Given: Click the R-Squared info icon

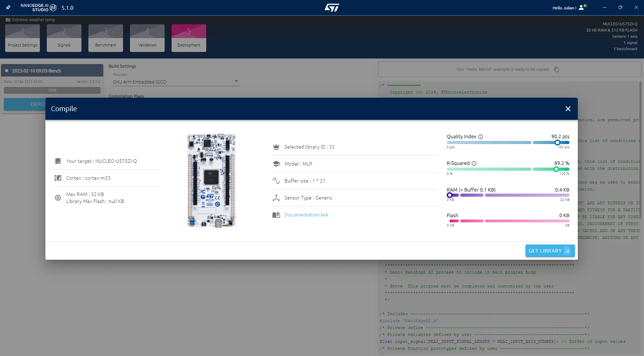Looking at the screenshot, I should coord(474,163).
